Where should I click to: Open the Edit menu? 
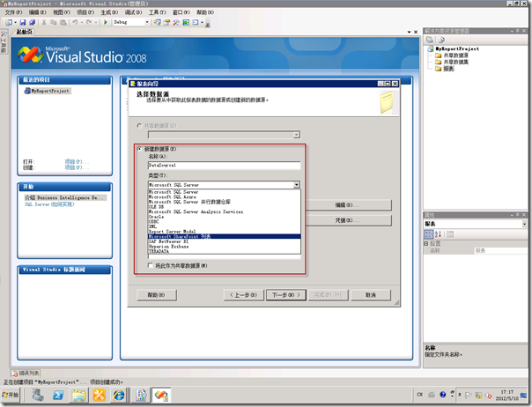click(x=37, y=12)
